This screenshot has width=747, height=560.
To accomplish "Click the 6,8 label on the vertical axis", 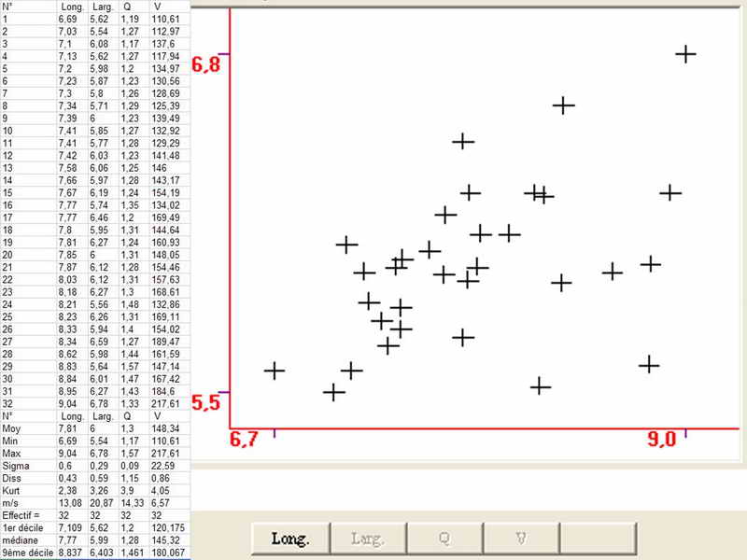I will pos(206,65).
